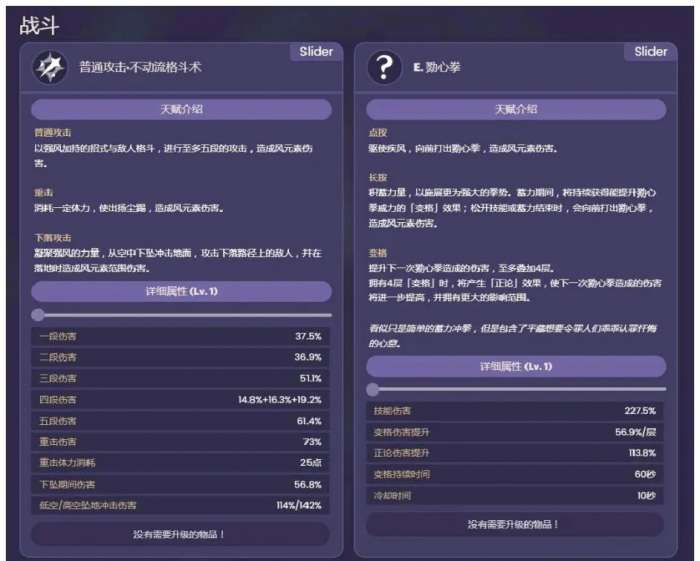Select the 冷却时间 stat row
Screen dimensions: 700x561
pos(515,495)
